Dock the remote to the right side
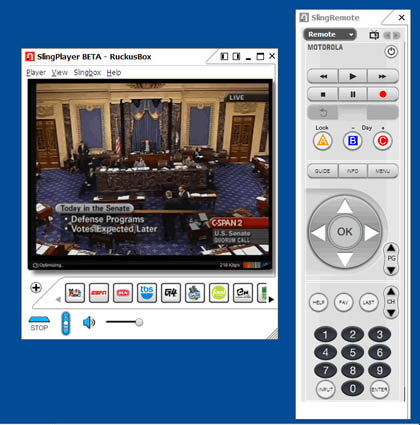 coord(236,56)
